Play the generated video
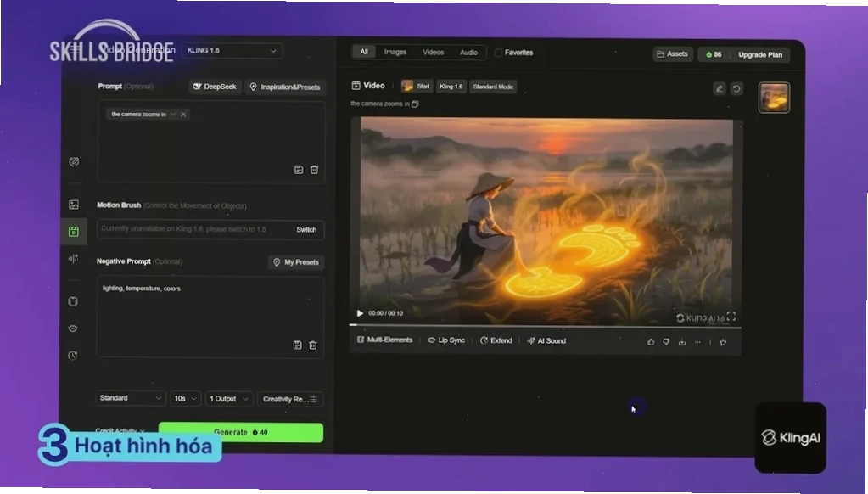 (x=360, y=313)
